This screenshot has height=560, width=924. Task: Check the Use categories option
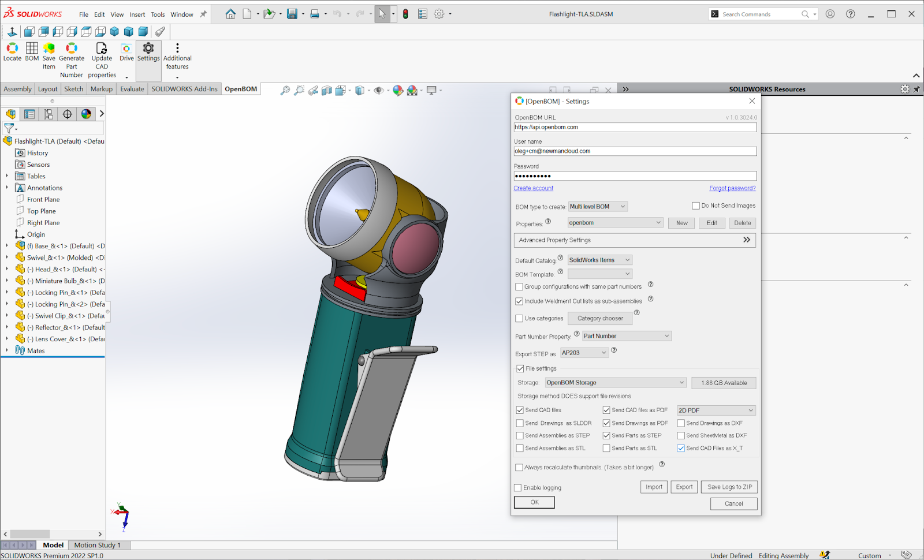519,318
